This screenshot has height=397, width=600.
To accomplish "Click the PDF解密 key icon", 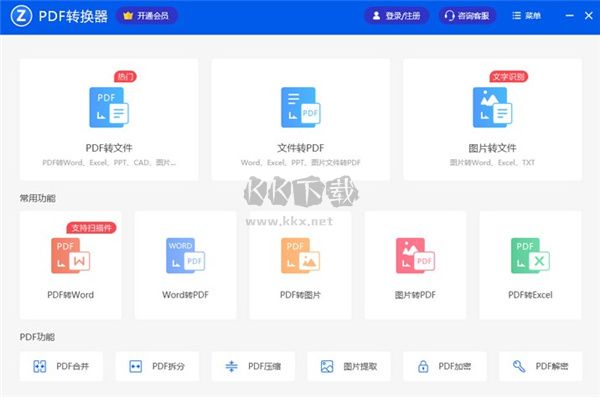I will click(x=519, y=366).
